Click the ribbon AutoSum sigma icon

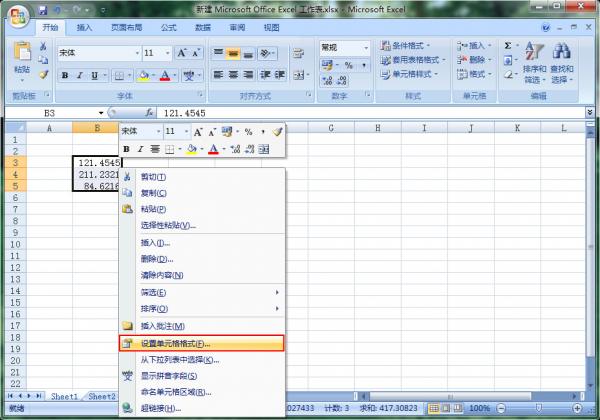coord(507,46)
